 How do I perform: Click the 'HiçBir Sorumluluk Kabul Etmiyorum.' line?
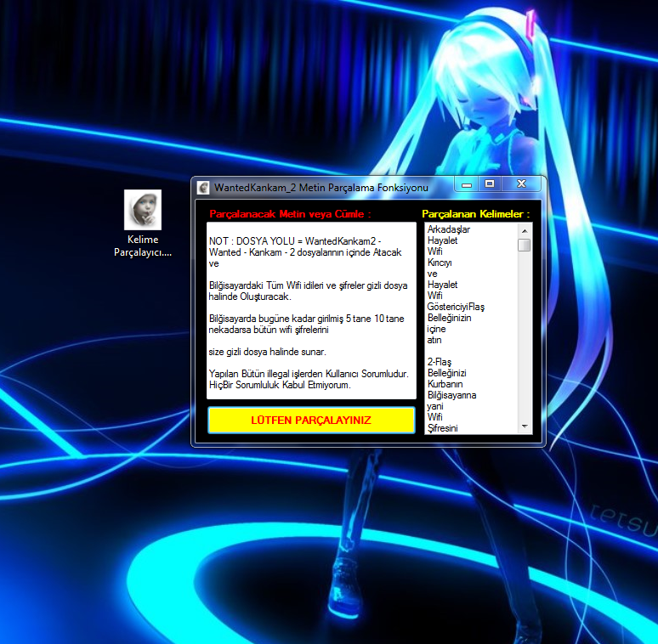[x=280, y=385]
